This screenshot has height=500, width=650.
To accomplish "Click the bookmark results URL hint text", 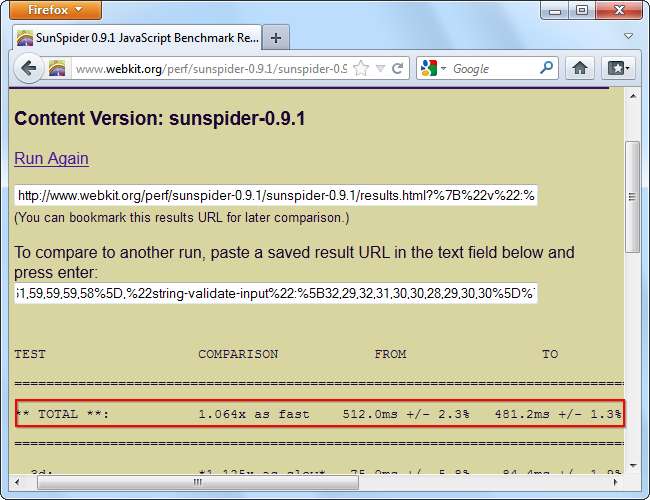I will [182, 218].
